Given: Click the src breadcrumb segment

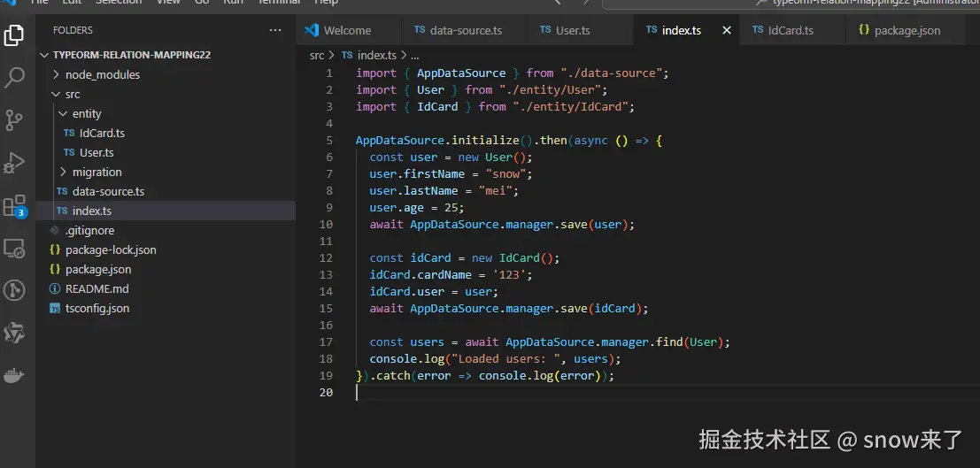Looking at the screenshot, I should click(x=317, y=56).
